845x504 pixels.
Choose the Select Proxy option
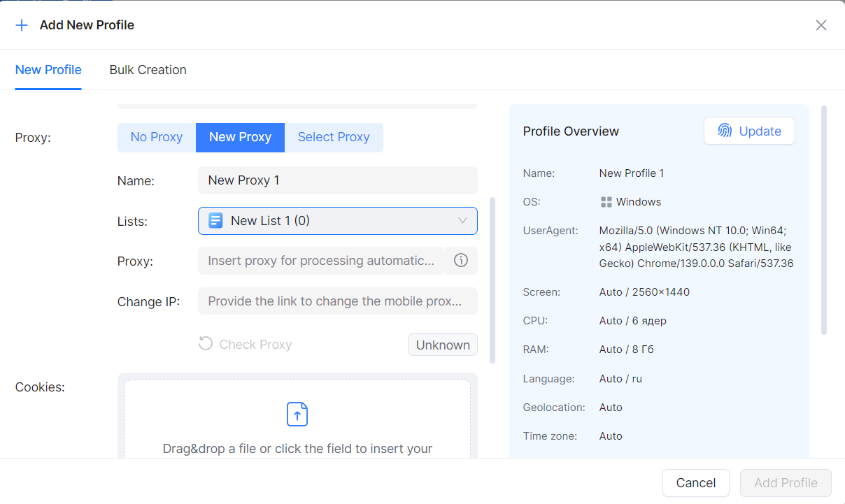pos(334,138)
